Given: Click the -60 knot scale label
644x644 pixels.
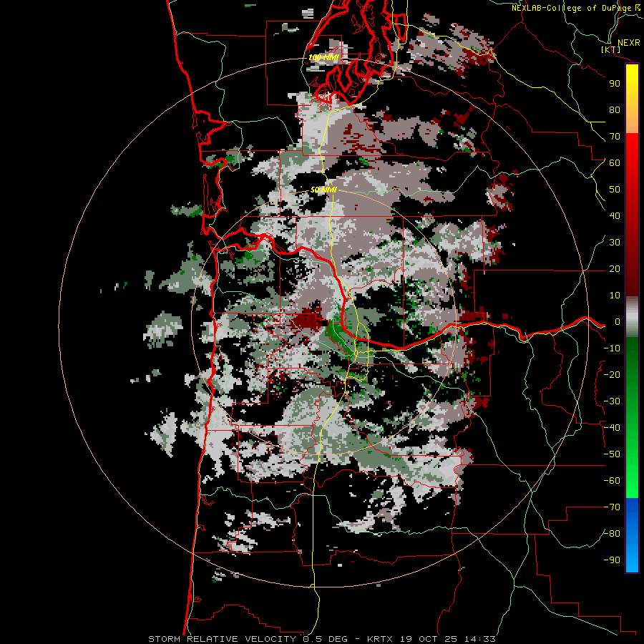Looking at the screenshot, I should click(612, 481).
